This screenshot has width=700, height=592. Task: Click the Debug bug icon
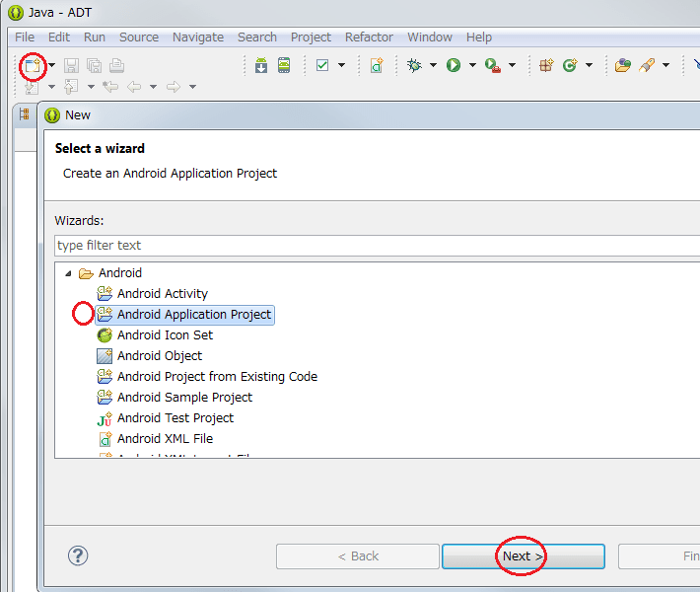coord(414,65)
